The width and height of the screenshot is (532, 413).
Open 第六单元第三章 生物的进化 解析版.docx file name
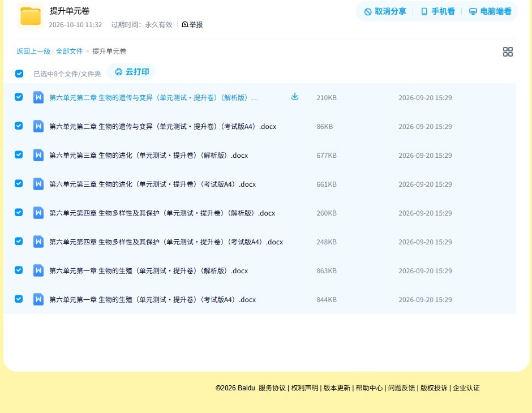click(149, 155)
